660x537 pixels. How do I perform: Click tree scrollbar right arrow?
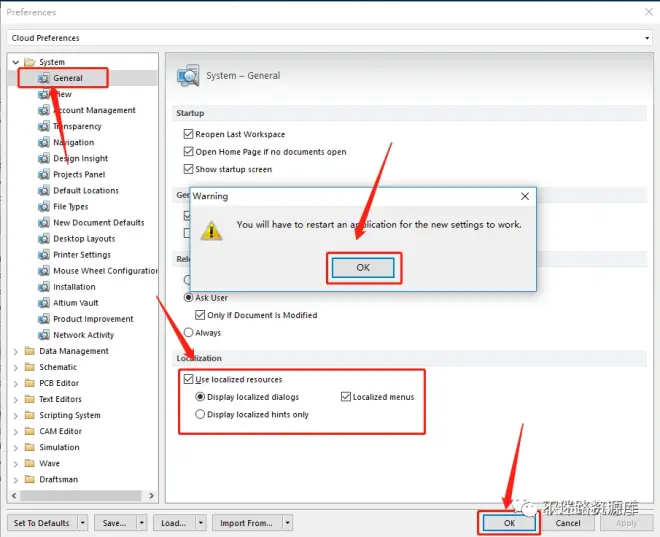pos(152,496)
